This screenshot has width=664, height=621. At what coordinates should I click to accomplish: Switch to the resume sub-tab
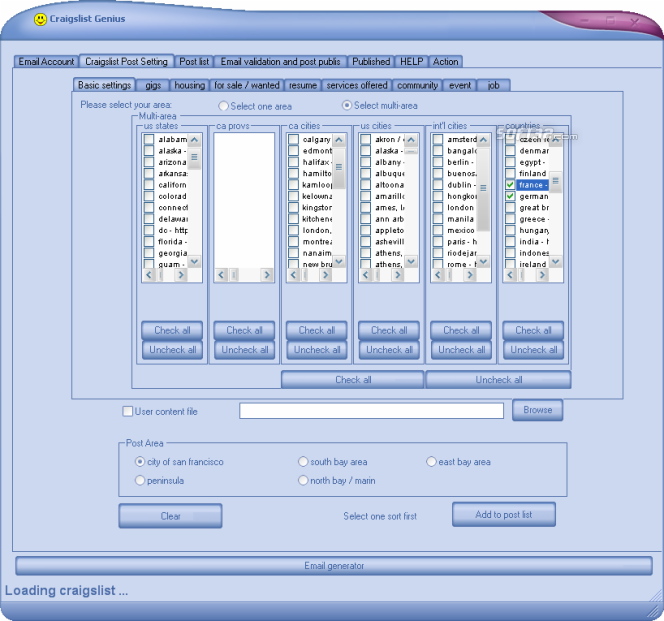(x=303, y=86)
